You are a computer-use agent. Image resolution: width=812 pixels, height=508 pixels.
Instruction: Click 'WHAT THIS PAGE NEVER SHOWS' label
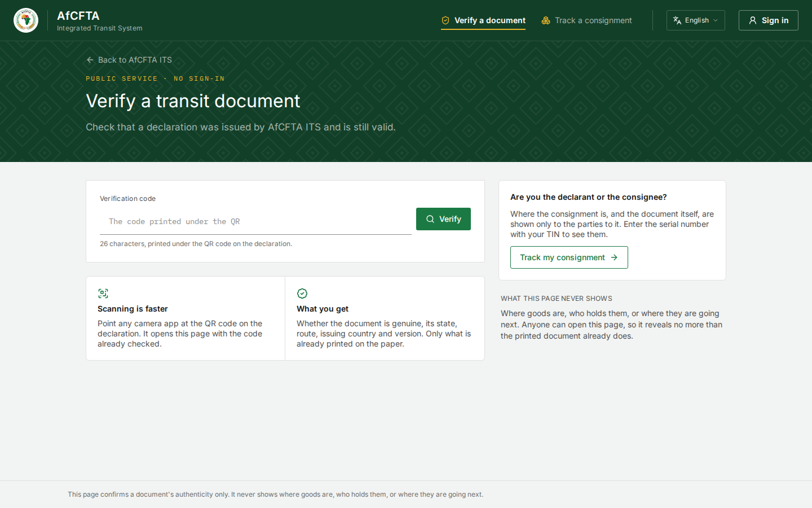click(557, 299)
